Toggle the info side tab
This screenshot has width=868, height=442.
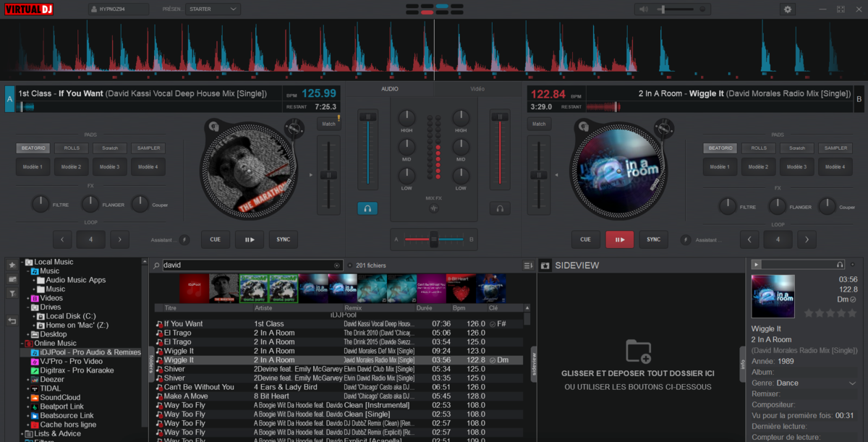pos(742,363)
